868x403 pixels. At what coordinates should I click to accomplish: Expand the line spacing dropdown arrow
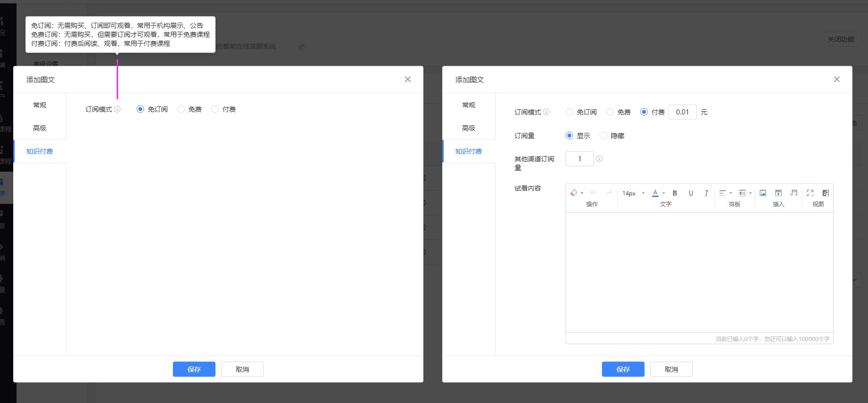pos(750,193)
